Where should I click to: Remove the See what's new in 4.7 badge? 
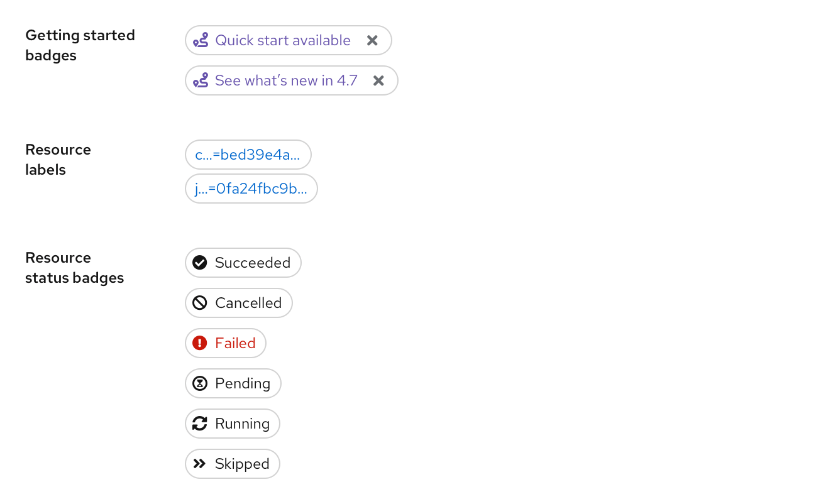[x=378, y=80]
